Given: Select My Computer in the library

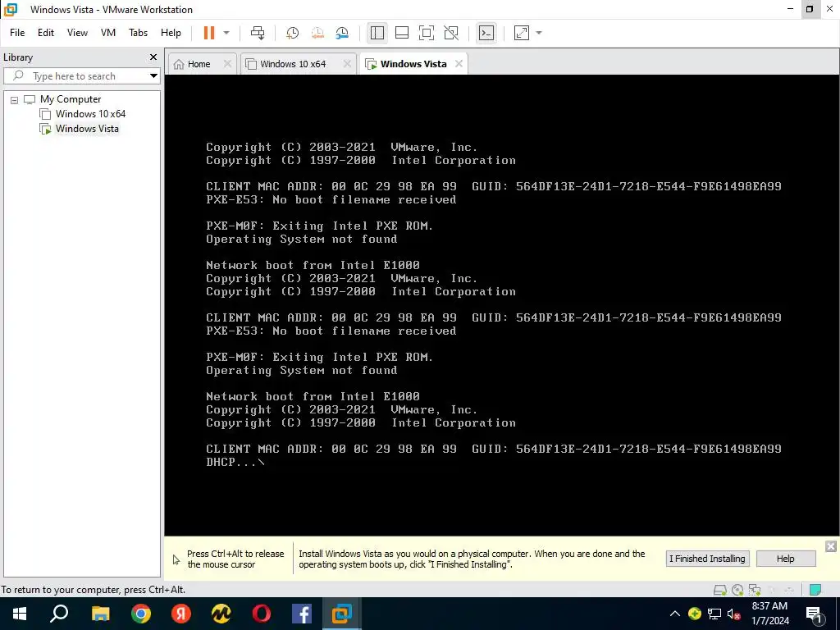Looking at the screenshot, I should point(71,99).
